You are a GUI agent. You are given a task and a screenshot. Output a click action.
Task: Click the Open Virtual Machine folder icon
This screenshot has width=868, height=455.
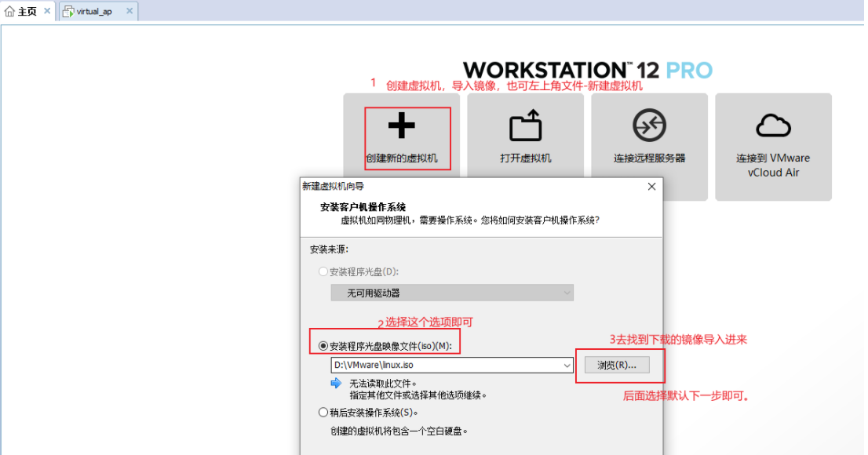coord(525,125)
